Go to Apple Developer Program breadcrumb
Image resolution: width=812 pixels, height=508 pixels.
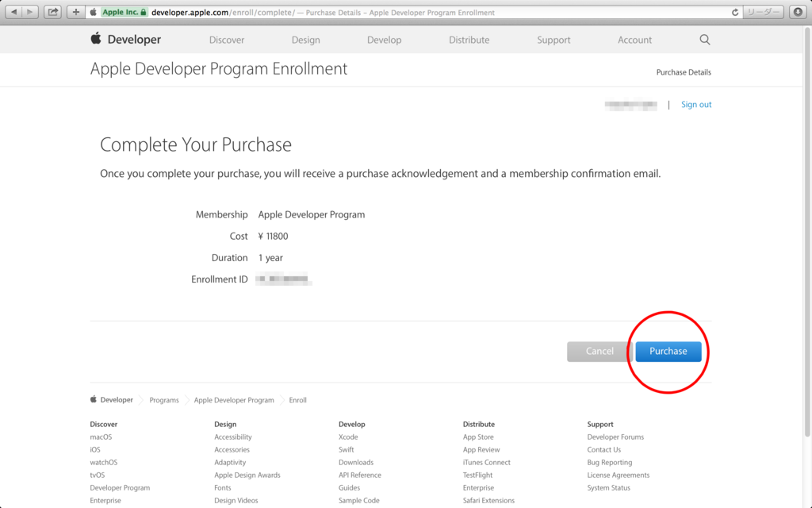tap(234, 400)
